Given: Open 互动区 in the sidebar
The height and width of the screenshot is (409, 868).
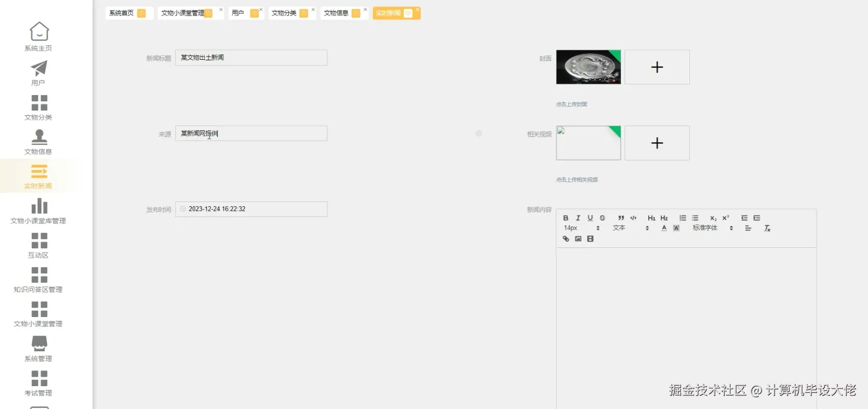Looking at the screenshot, I should tap(38, 245).
